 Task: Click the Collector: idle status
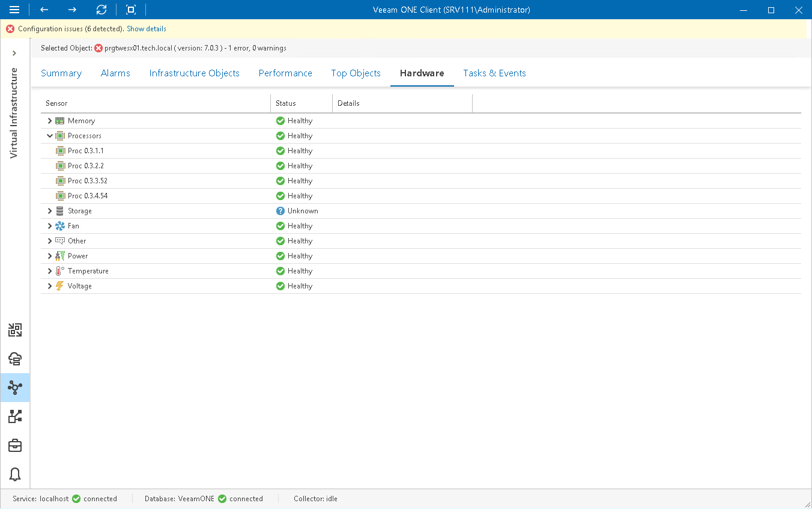tap(315, 499)
